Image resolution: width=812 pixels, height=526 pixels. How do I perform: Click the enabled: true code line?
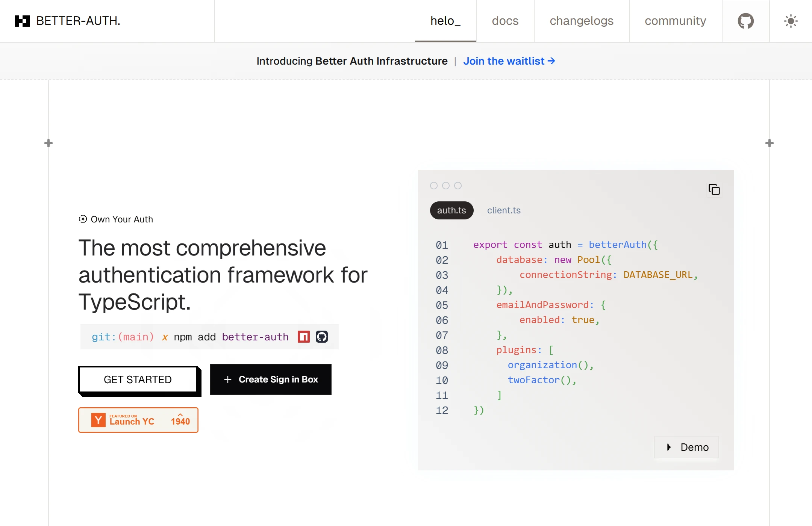[559, 320]
